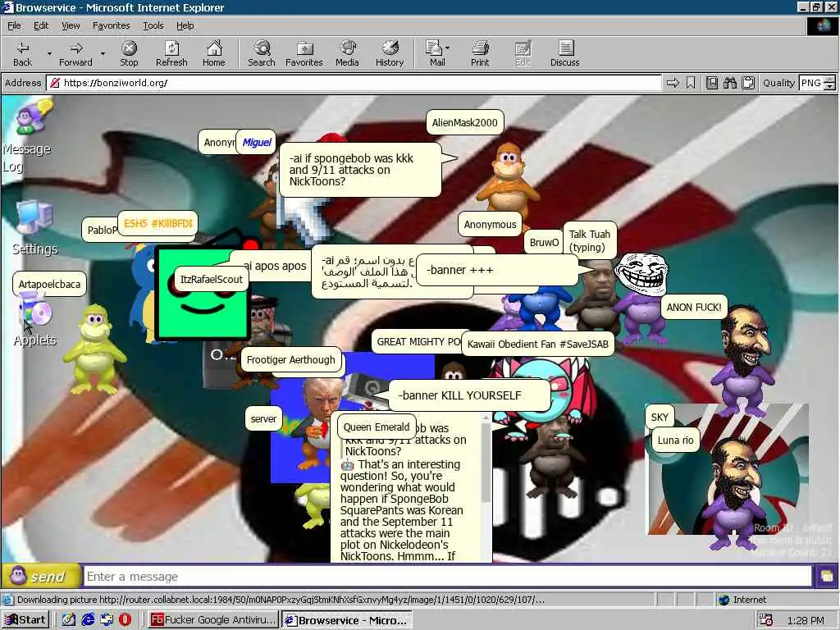The height and width of the screenshot is (630, 840).
Task: Refresh the page with Refresh icon
Action: (x=171, y=53)
